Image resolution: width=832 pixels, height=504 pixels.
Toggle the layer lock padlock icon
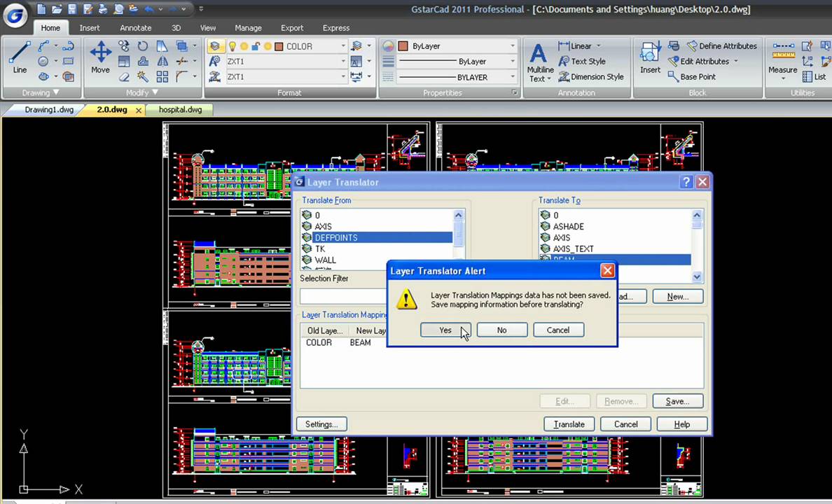pyautogui.click(x=256, y=47)
